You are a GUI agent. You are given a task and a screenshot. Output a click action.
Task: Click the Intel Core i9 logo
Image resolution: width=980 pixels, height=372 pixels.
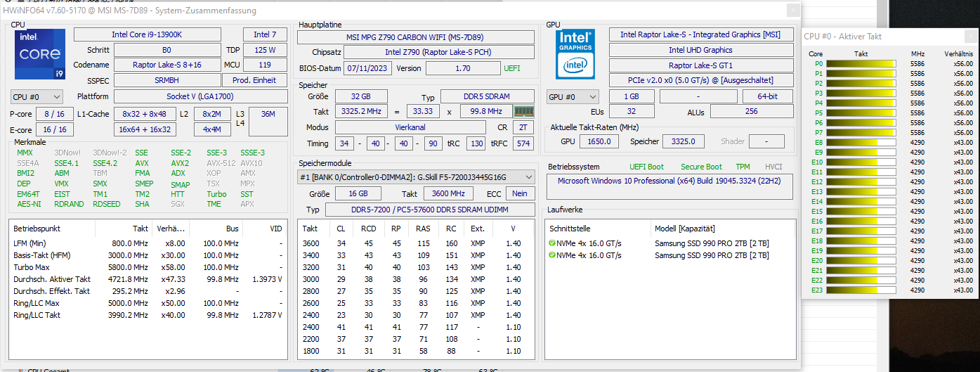(x=40, y=54)
